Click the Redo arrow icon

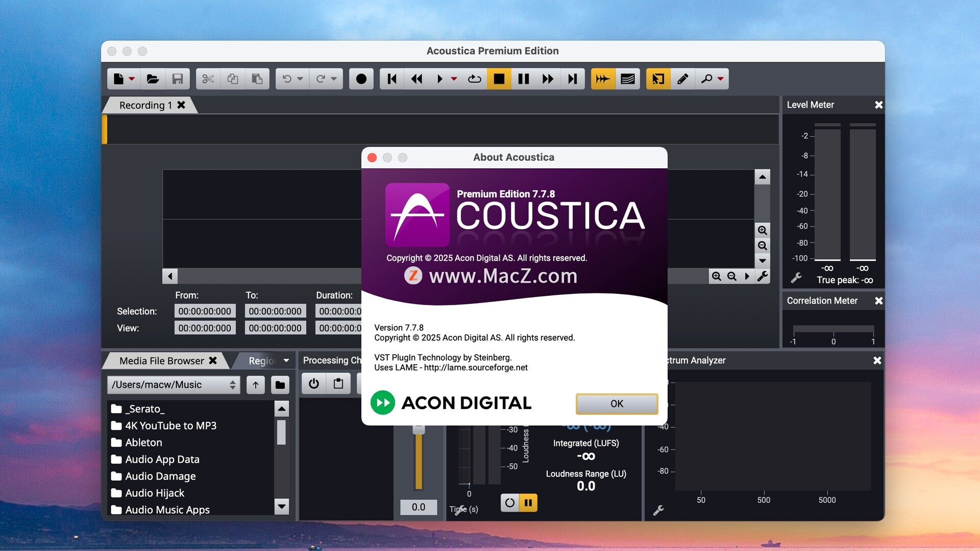[321, 79]
